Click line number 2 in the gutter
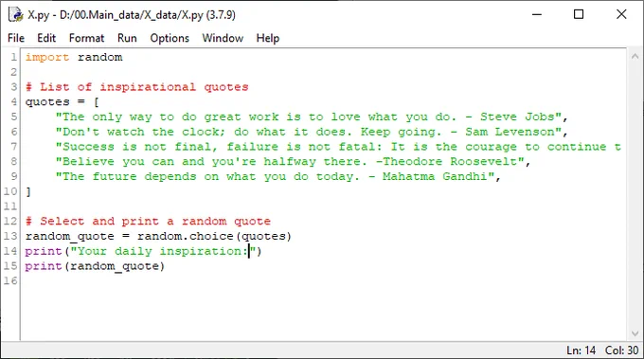 coord(14,72)
